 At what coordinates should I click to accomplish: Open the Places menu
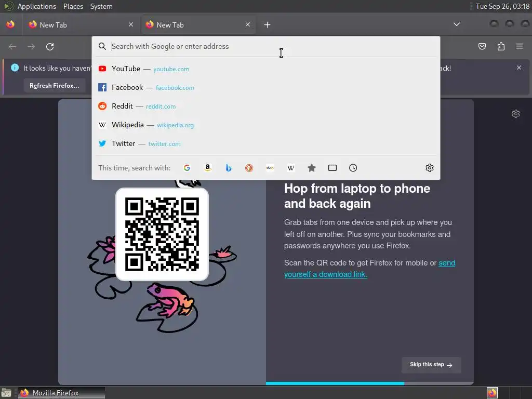click(x=73, y=6)
